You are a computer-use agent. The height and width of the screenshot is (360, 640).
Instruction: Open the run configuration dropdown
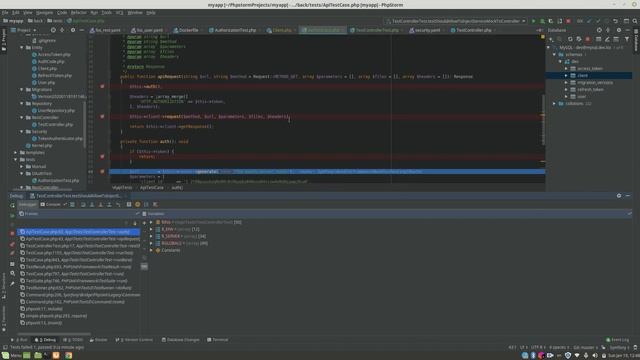click(x=456, y=21)
